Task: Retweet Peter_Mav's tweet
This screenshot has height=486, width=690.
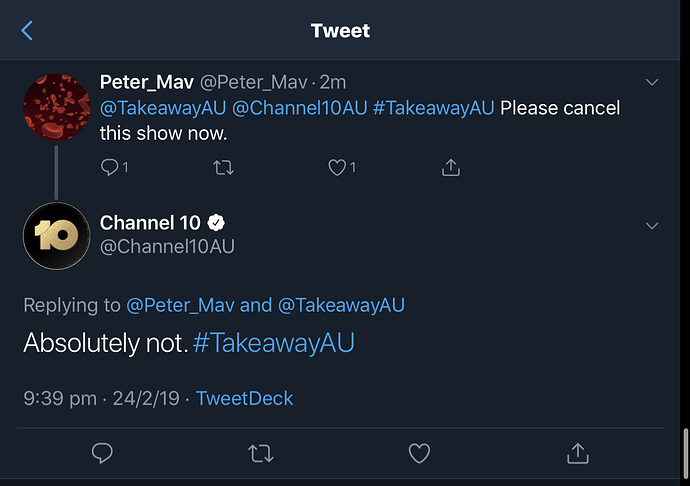Action: (x=222, y=168)
